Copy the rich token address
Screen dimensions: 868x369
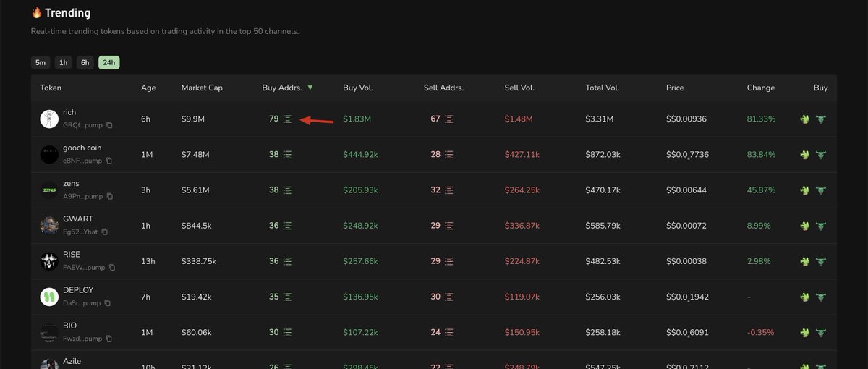pyautogui.click(x=109, y=125)
